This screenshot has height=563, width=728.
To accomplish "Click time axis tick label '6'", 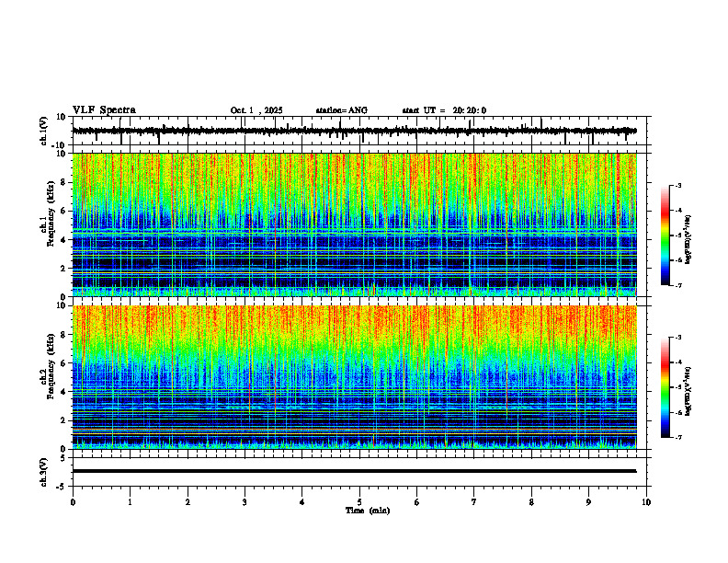I will pos(417,502).
